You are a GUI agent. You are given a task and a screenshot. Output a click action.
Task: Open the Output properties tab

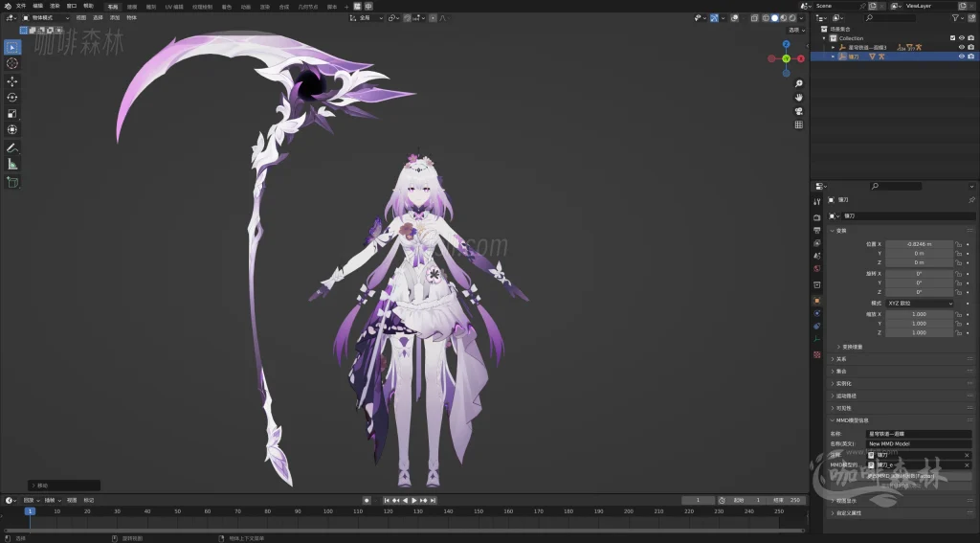[817, 230]
